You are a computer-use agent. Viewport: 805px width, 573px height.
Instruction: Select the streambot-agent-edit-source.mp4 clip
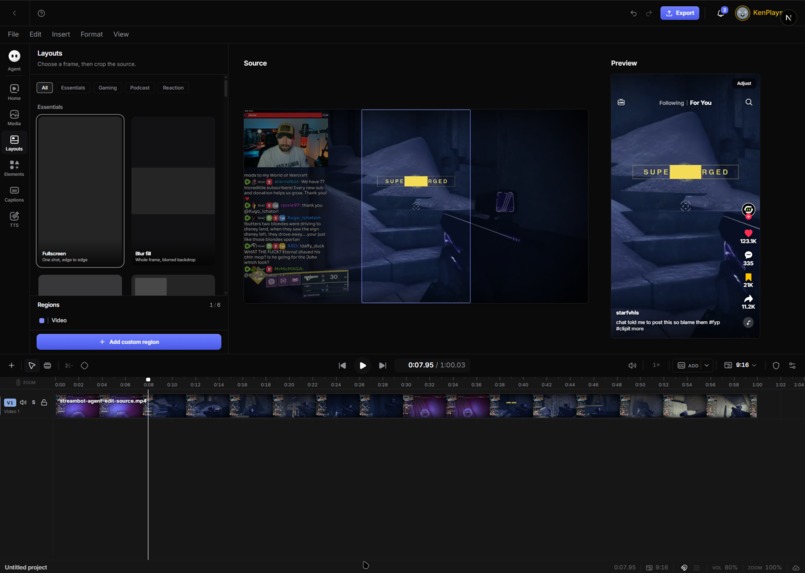pos(406,406)
